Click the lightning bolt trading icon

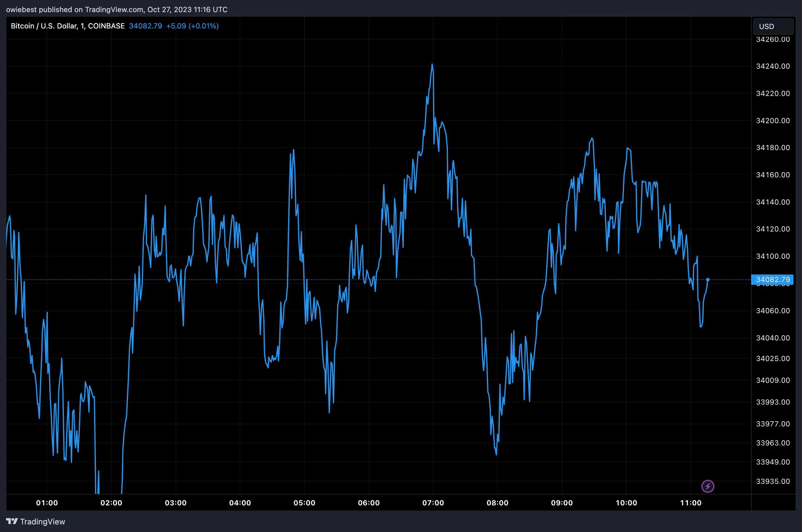point(708,486)
